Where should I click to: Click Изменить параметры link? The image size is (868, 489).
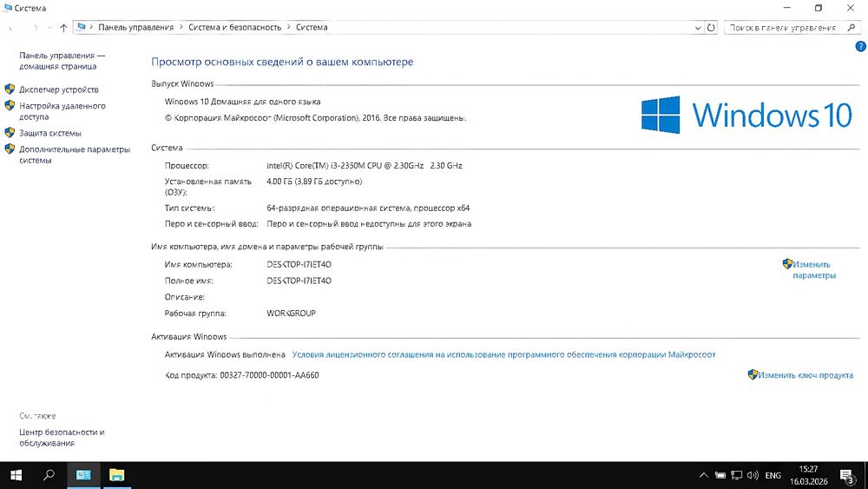814,270
